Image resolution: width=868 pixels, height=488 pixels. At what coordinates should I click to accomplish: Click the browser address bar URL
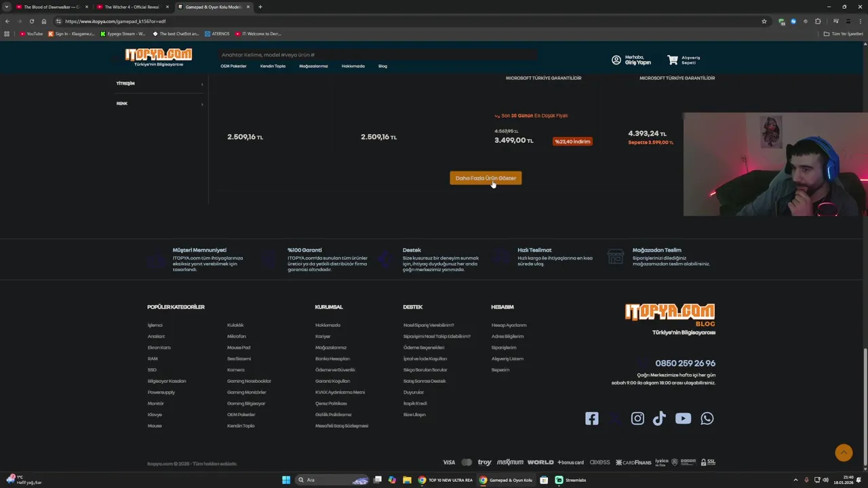(115, 21)
